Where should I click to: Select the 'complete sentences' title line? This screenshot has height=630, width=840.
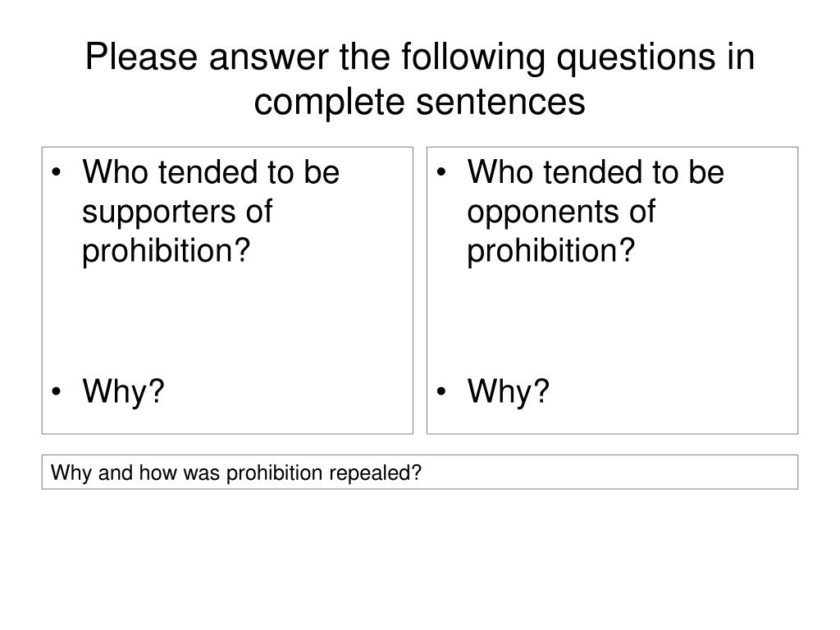pos(419,102)
